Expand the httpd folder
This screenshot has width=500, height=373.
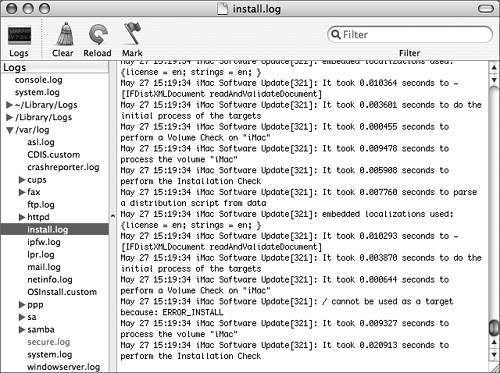tap(22, 217)
